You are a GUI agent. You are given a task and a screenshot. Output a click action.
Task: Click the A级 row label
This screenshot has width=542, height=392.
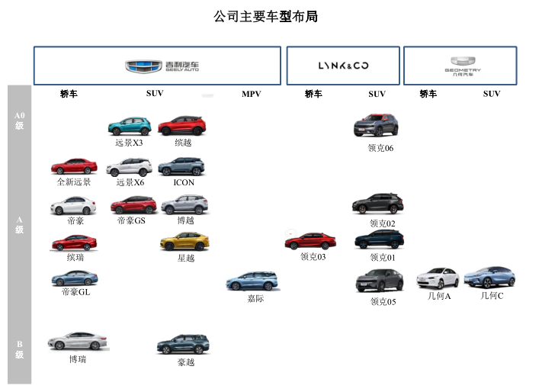tap(19, 225)
